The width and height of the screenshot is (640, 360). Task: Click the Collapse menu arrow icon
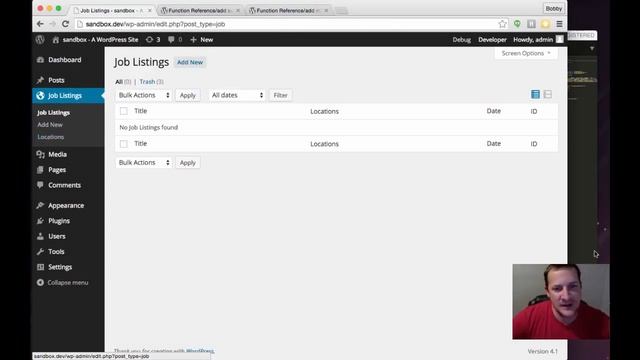(x=40, y=282)
